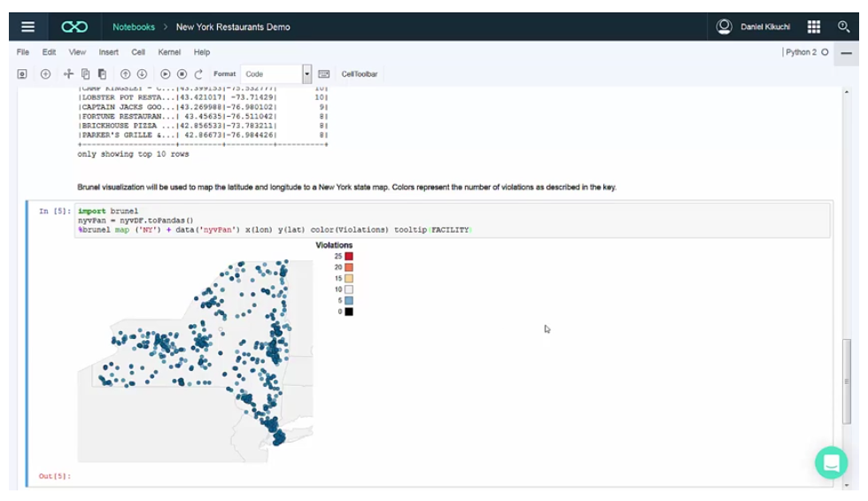
Task: Click the search magnifier icon
Action: click(x=843, y=27)
